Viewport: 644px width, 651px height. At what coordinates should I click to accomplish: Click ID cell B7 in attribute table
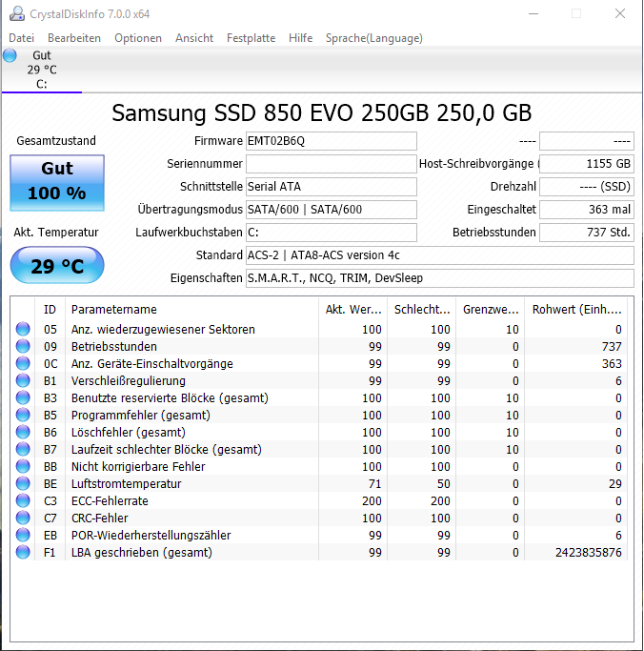[50, 450]
